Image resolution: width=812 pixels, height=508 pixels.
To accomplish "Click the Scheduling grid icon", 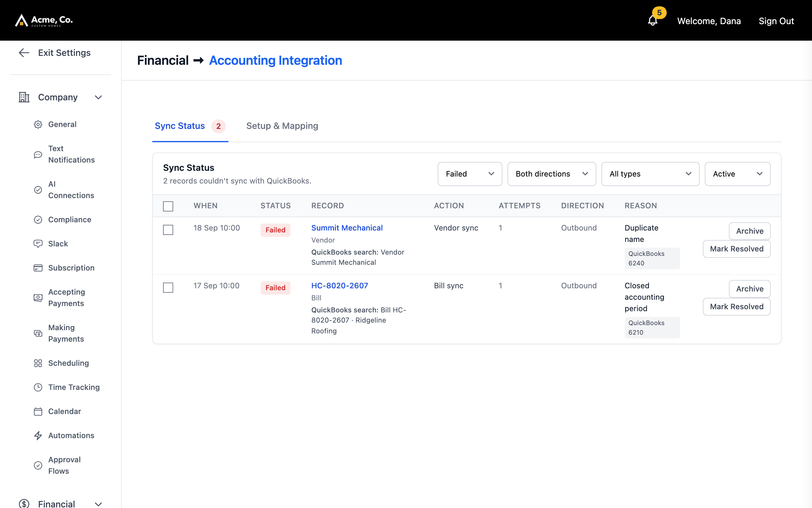I will (x=38, y=363).
